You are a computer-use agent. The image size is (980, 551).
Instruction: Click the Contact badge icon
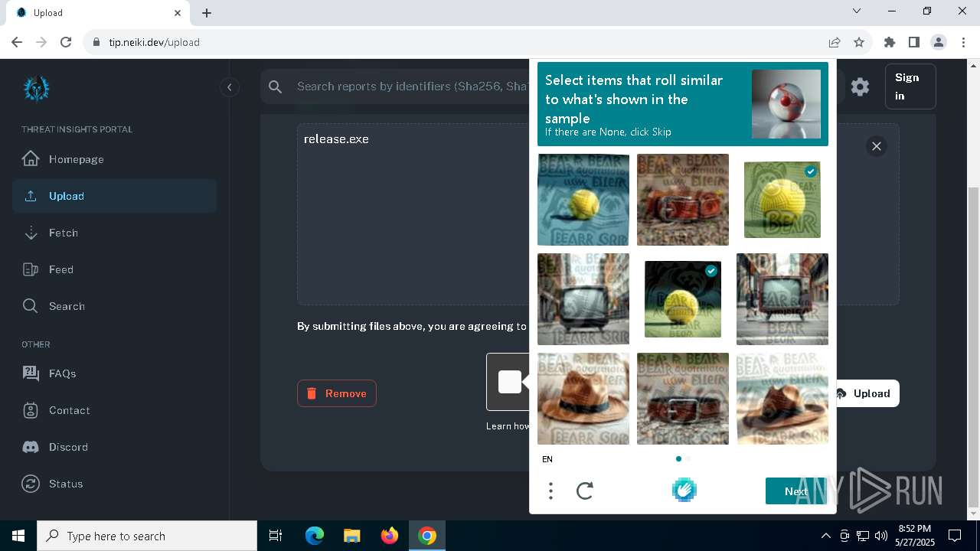pyautogui.click(x=31, y=410)
